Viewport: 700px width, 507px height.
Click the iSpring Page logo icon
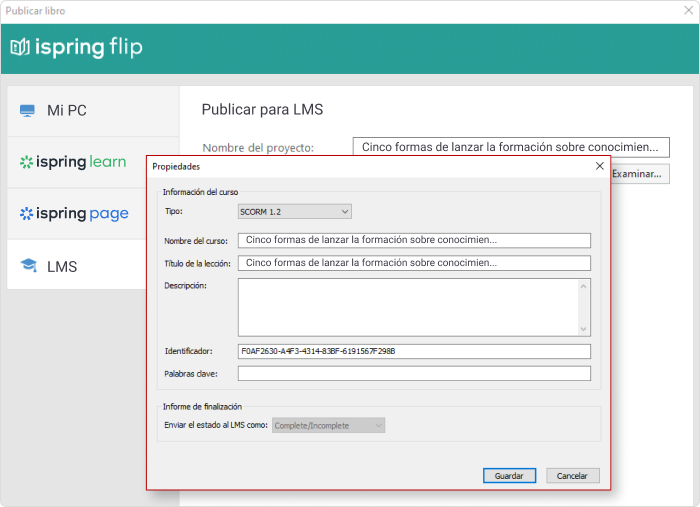coord(26,214)
